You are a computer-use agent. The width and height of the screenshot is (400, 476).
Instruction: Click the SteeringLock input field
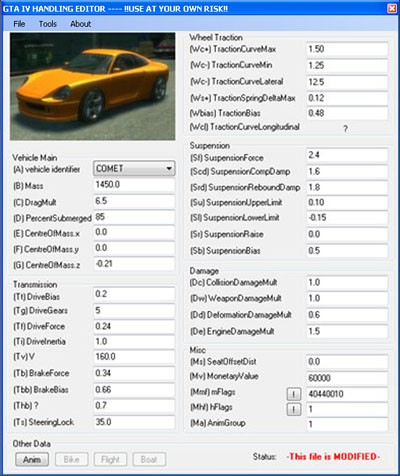pos(134,422)
